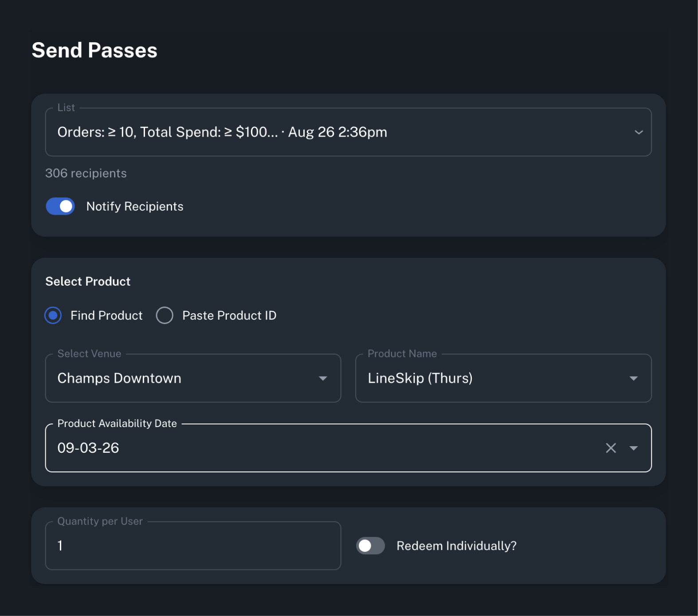This screenshot has height=616, width=698.
Task: Clear the Product Availability Date value
Action: 611,448
